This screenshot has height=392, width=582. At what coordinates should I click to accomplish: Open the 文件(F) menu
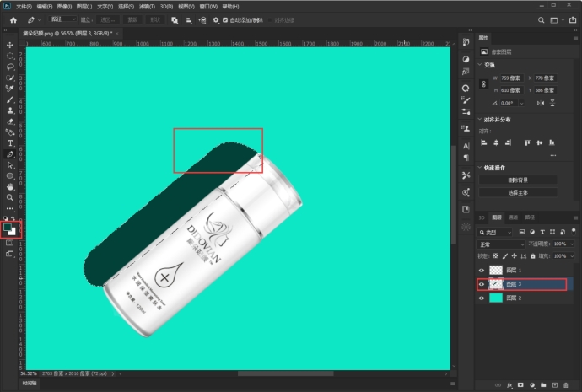(x=24, y=7)
